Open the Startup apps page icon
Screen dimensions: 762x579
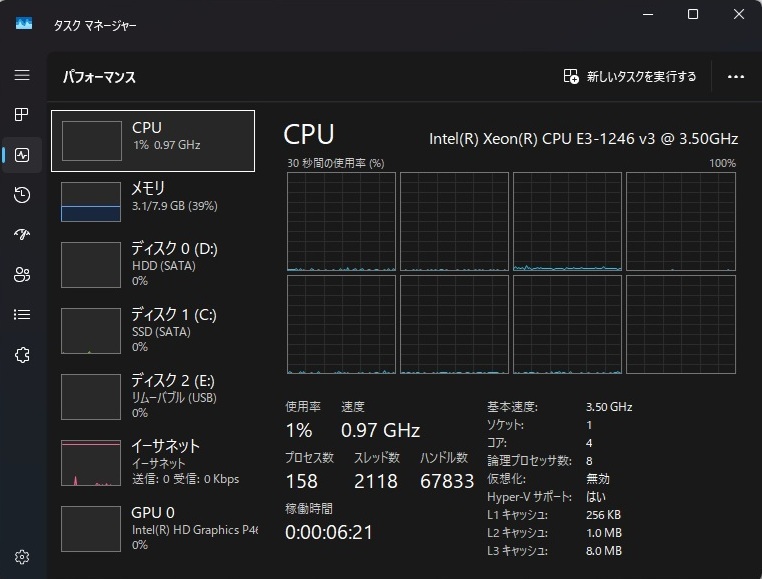coord(22,235)
